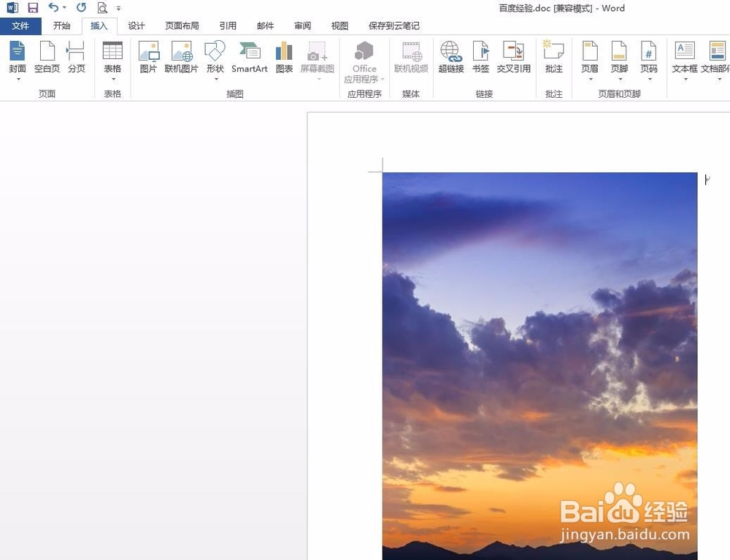The width and height of the screenshot is (730, 560).
Task: Insert a hyperlink with 超链接
Action: coord(451,57)
